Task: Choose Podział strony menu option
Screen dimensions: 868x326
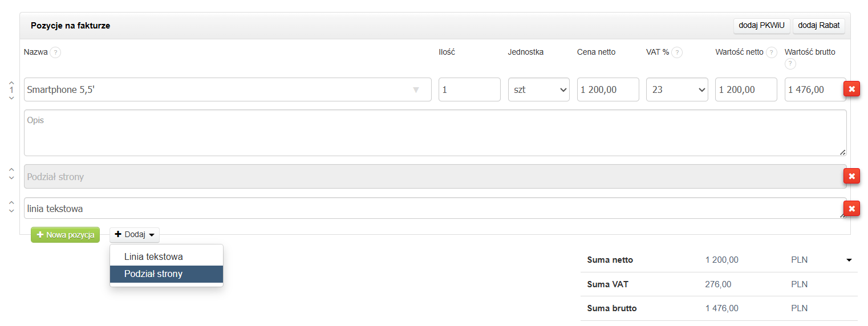Action: click(x=153, y=274)
